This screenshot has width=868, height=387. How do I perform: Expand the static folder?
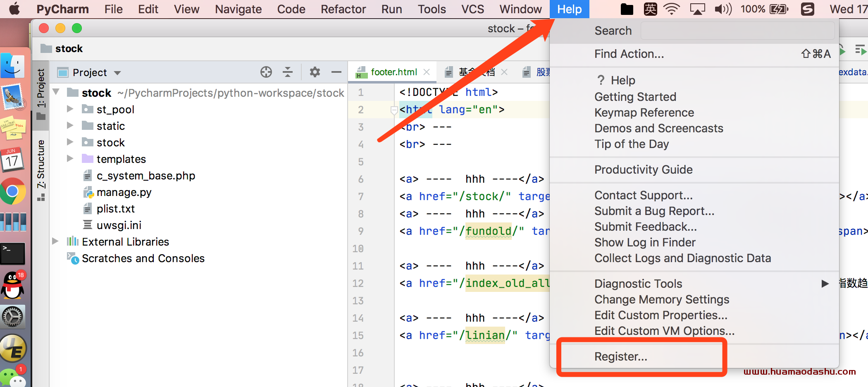click(70, 125)
